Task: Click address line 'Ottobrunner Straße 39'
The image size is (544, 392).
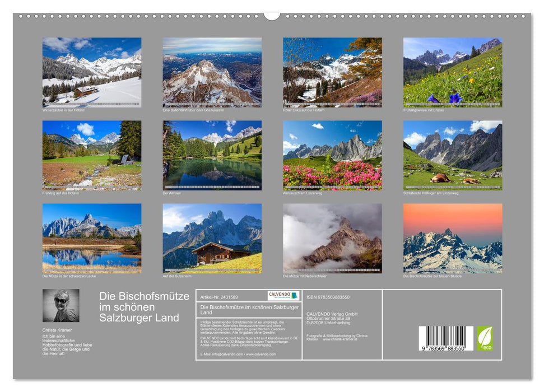Action: [328, 318]
